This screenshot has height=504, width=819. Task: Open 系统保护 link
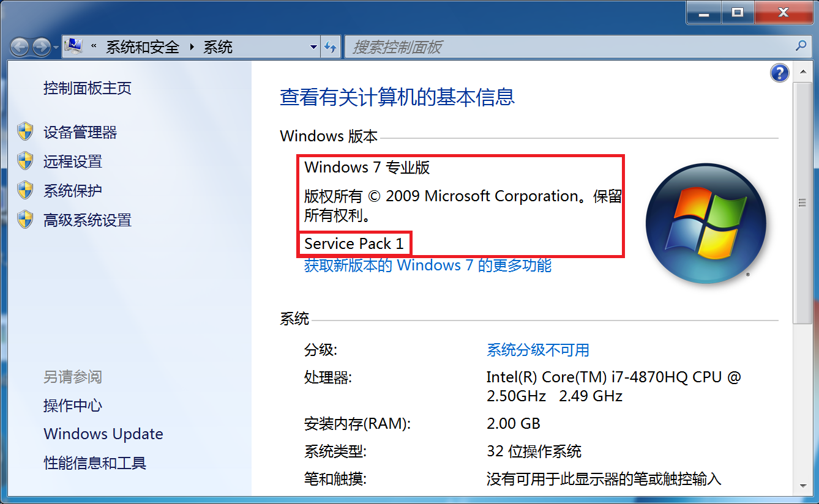pyautogui.click(x=73, y=191)
